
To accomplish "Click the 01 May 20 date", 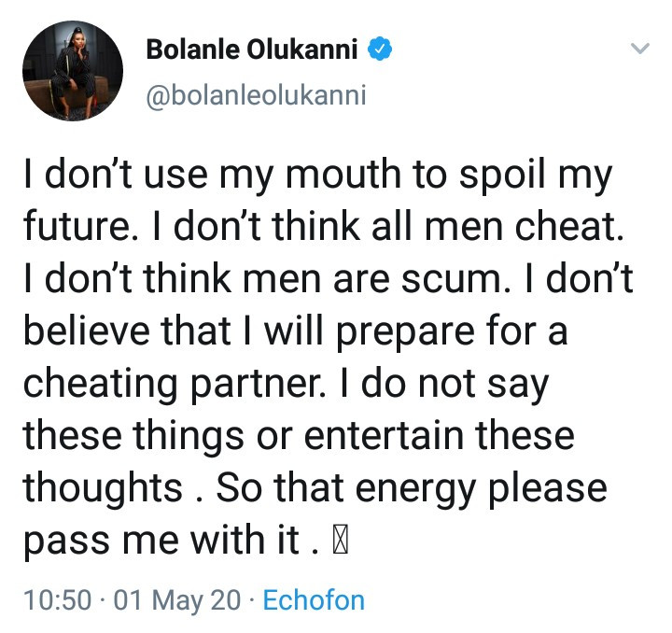I will point(177,600).
